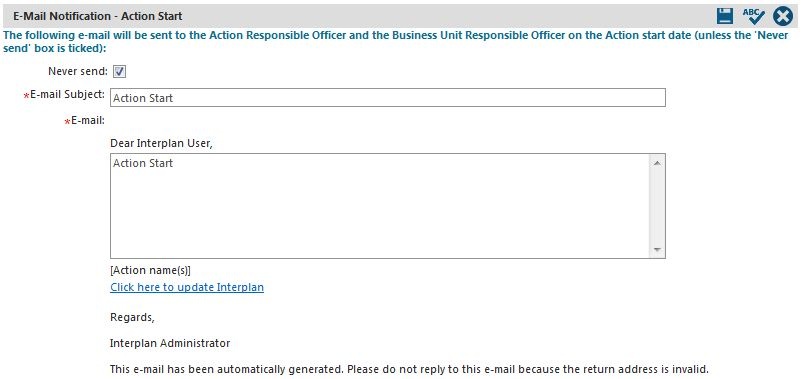Select the Never send label text
The width and height of the screenshot is (801, 379).
click(x=78, y=72)
